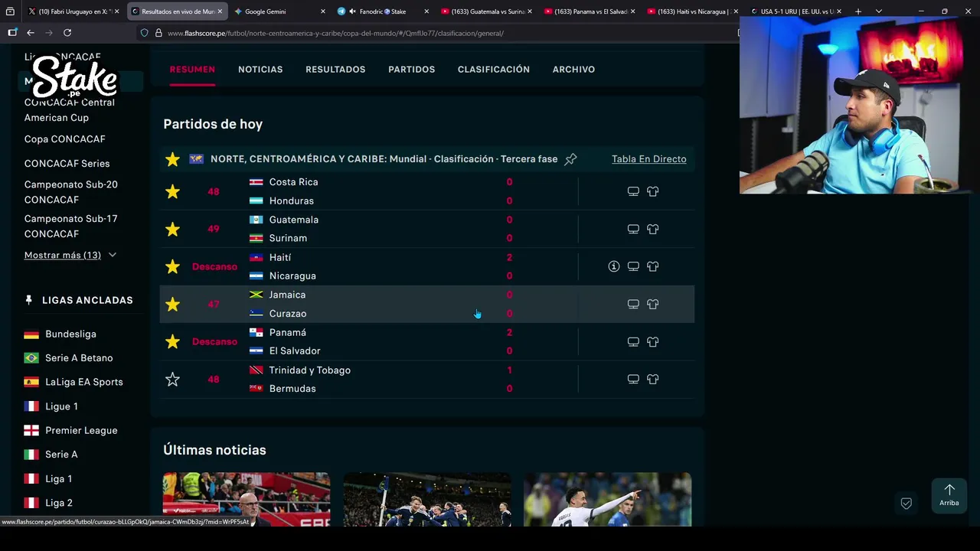Viewport: 980px width, 551px height.
Task: Switch to Fabri Uruguayo en X tab
Action: 73,11
